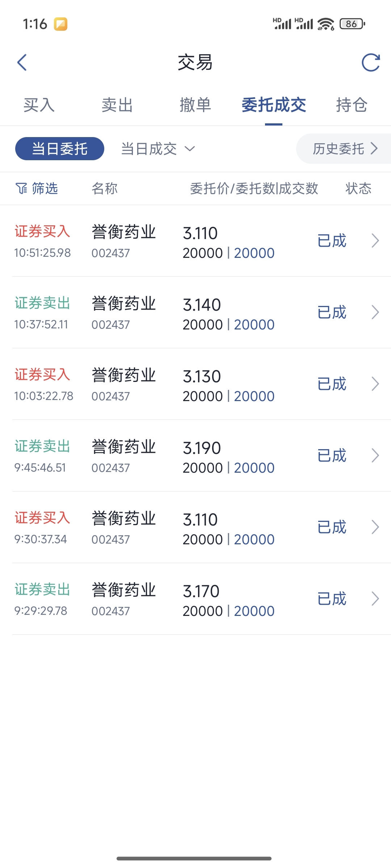Open the 撤单 tab

195,105
